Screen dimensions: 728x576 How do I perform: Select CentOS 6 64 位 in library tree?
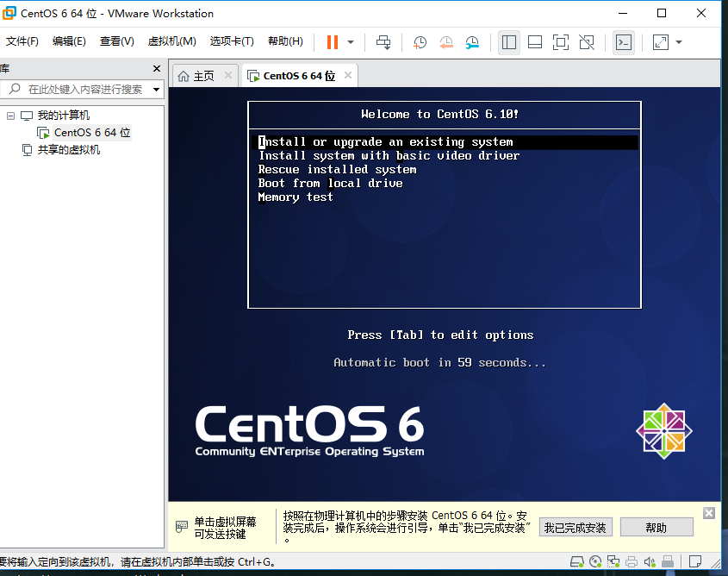(x=92, y=133)
